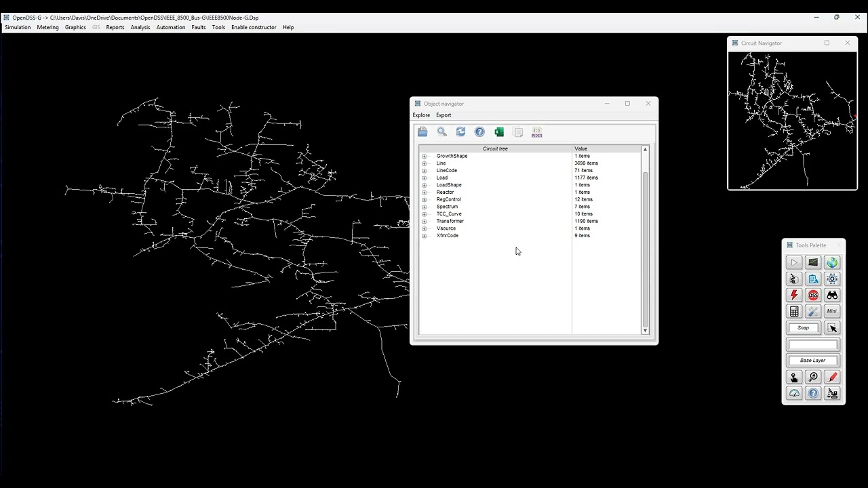Open the Reports menu
Viewport: 868px width, 488px height.
[x=115, y=27]
